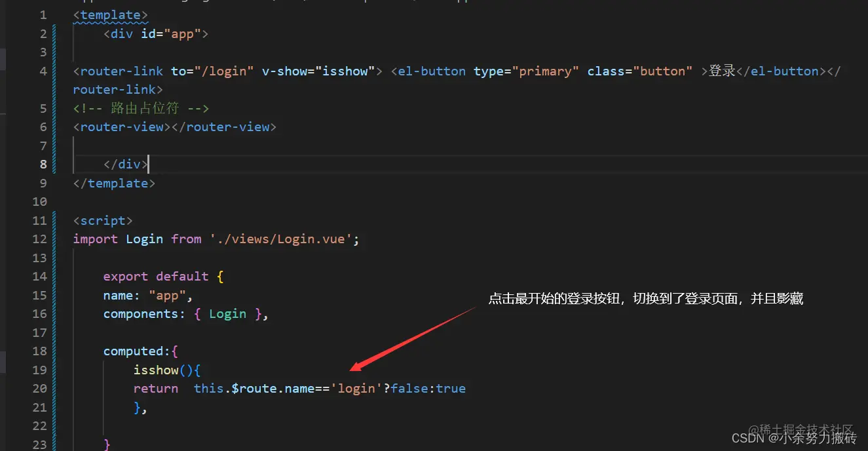Click the closing </router-view> tag
The width and height of the screenshot is (868, 451).
tap(224, 127)
